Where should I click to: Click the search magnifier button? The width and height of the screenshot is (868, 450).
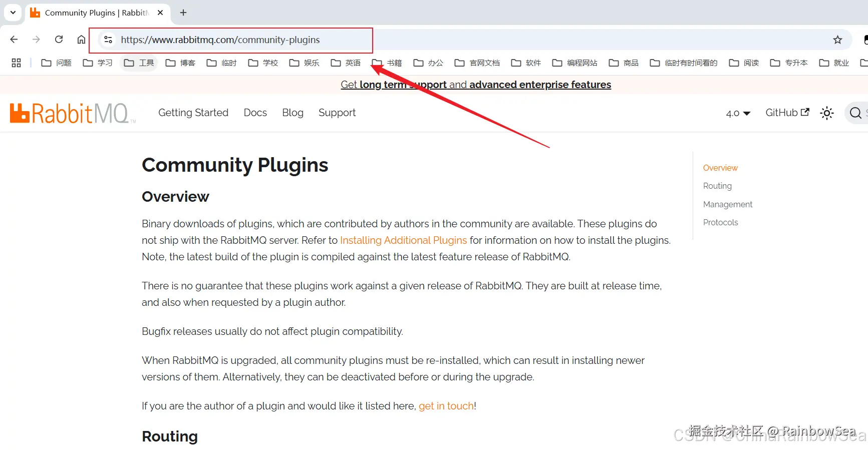coord(855,113)
